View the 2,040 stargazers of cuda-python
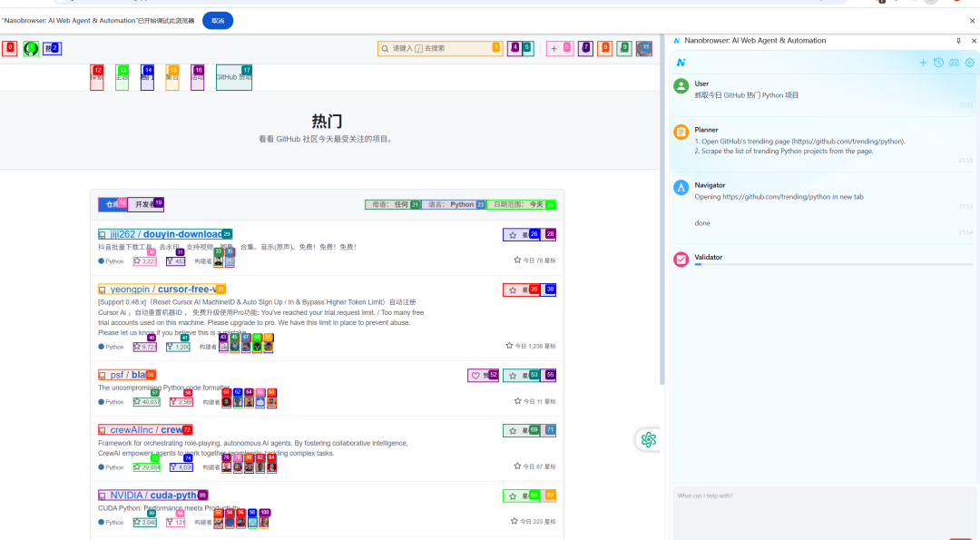 click(145, 522)
